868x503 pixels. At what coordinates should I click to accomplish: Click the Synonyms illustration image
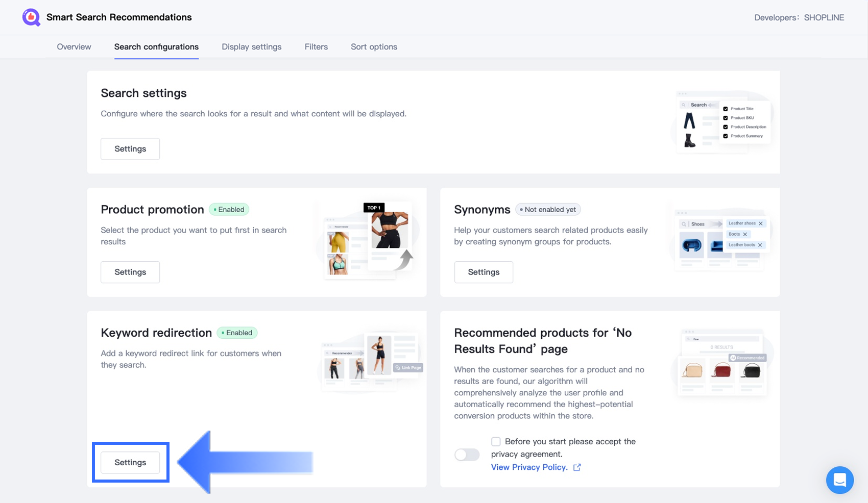coord(720,240)
